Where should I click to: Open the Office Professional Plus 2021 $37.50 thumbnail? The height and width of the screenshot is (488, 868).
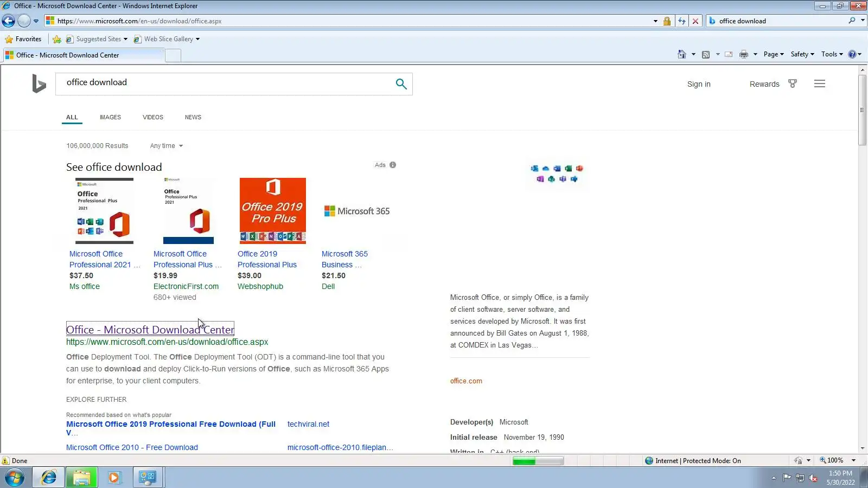click(104, 211)
